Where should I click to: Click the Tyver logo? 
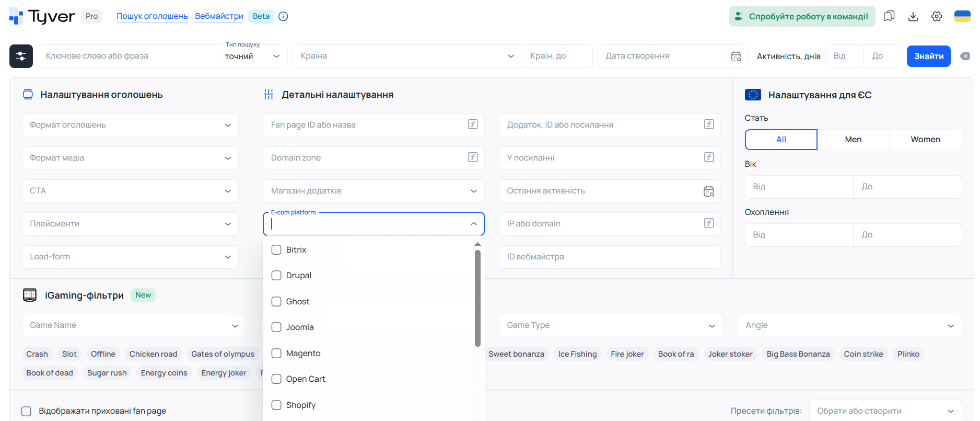(x=42, y=16)
